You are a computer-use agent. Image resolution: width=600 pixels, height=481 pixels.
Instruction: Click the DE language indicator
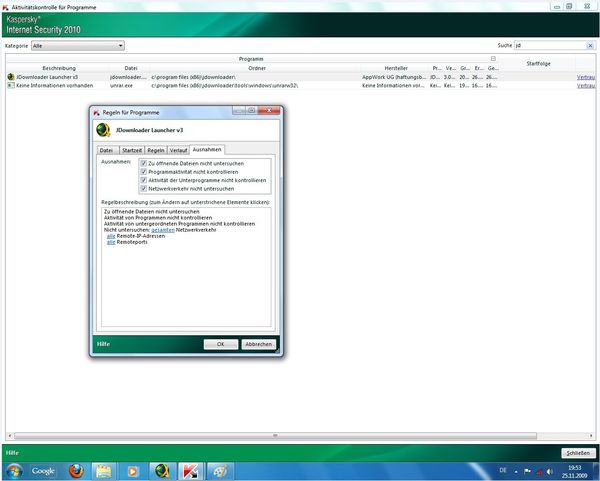(503, 470)
